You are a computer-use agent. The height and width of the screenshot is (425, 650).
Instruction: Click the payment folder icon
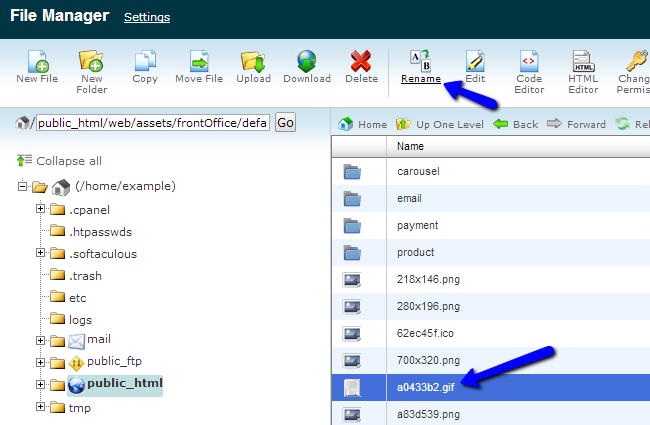click(x=352, y=225)
